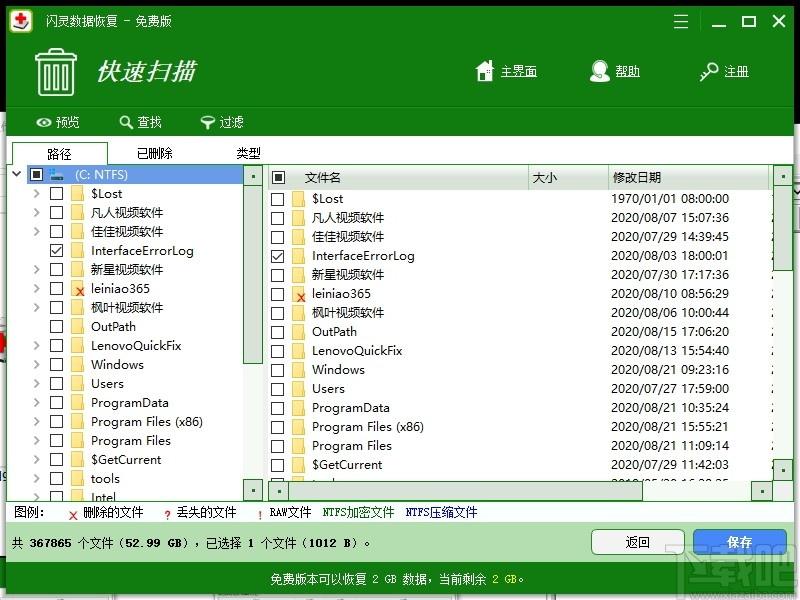Click Program Files (x86) folder icon in list
Screen dimensions: 800x600
click(x=298, y=427)
